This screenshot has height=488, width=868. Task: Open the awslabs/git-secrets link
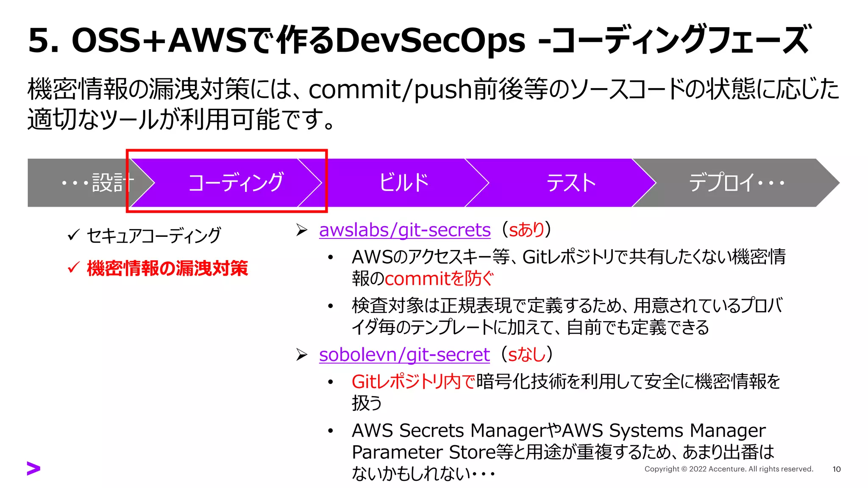tap(404, 230)
